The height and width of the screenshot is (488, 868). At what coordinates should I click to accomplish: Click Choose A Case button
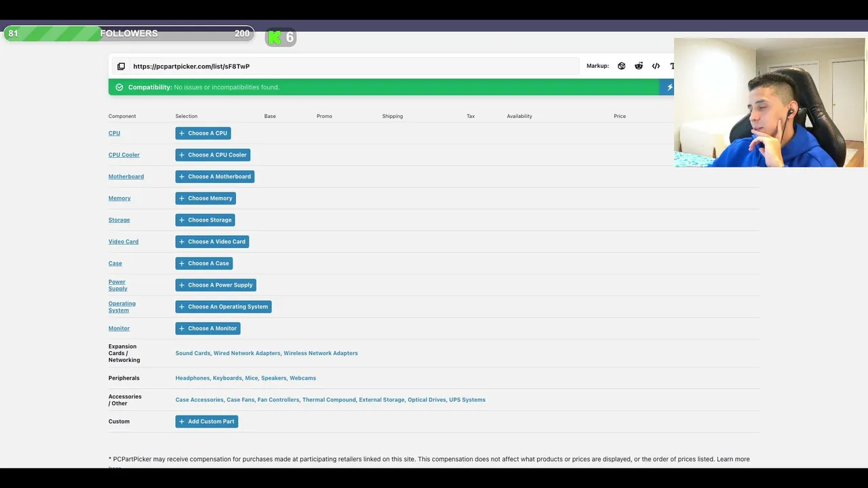(x=204, y=263)
